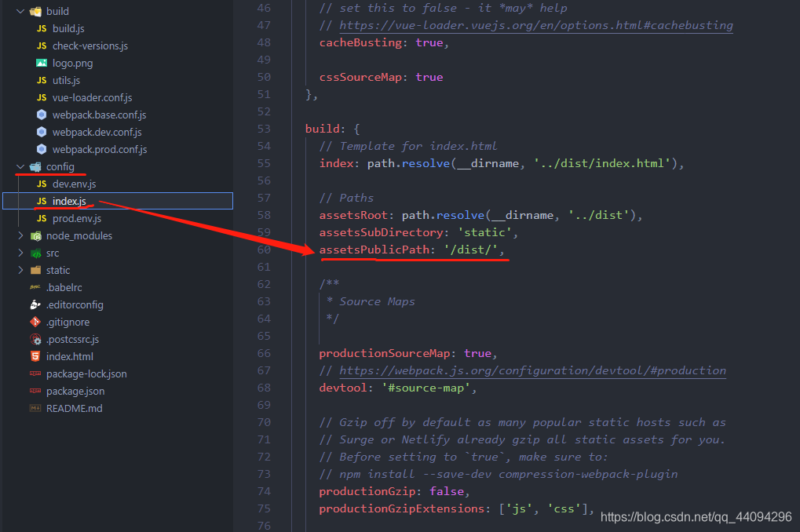Click the npm icon of package.json

point(35,391)
